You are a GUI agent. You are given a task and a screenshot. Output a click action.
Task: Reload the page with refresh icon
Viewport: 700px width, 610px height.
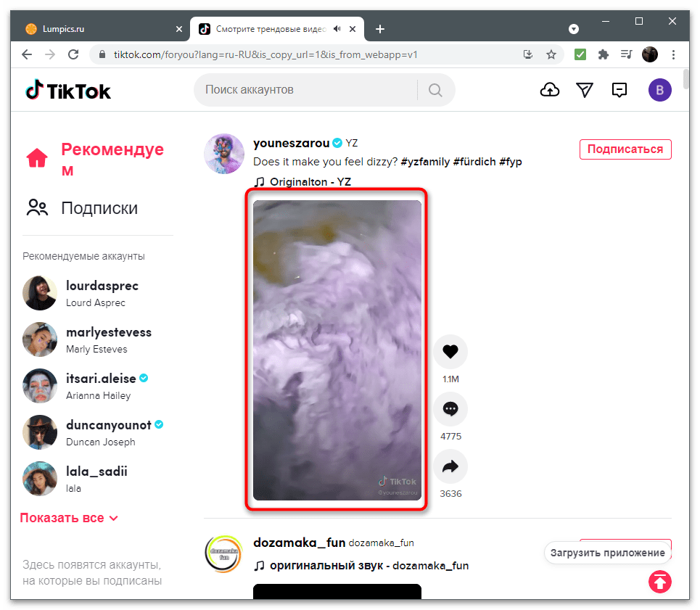click(73, 54)
